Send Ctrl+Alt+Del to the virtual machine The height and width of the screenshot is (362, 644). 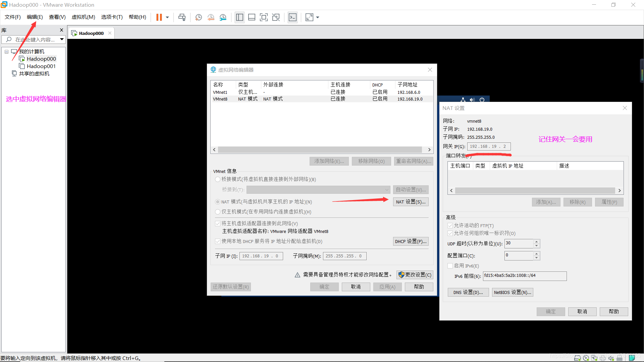[182, 17]
